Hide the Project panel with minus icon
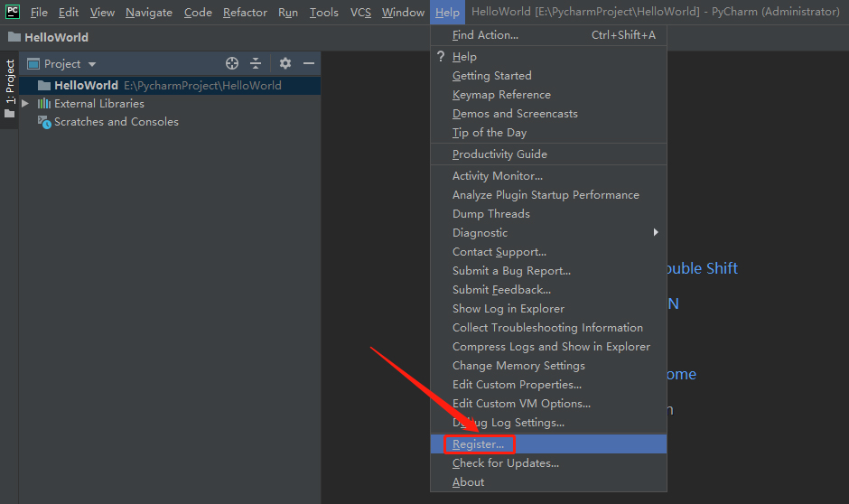This screenshot has width=849, height=504. 309,63
